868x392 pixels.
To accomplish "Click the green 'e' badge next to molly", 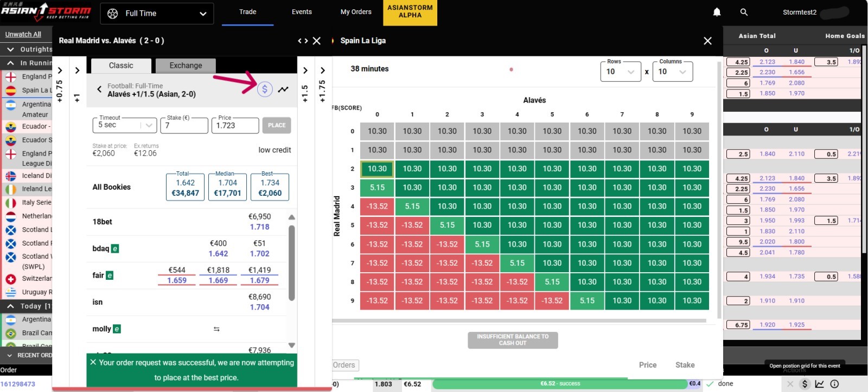I will click(x=117, y=329).
